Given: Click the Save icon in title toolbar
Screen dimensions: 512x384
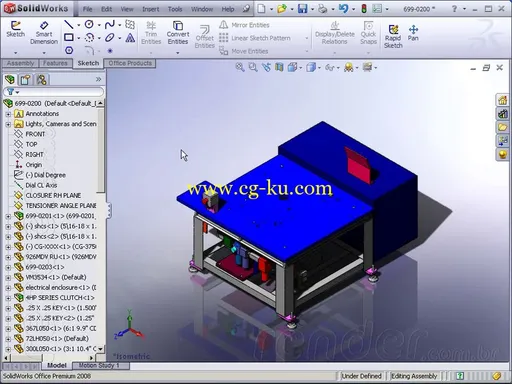Looking at the screenshot, I should [302, 9].
